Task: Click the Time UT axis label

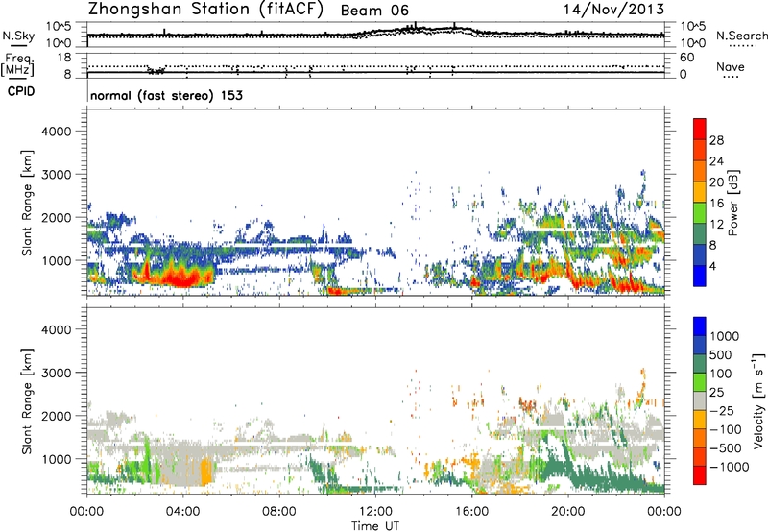Action: [x=375, y=526]
